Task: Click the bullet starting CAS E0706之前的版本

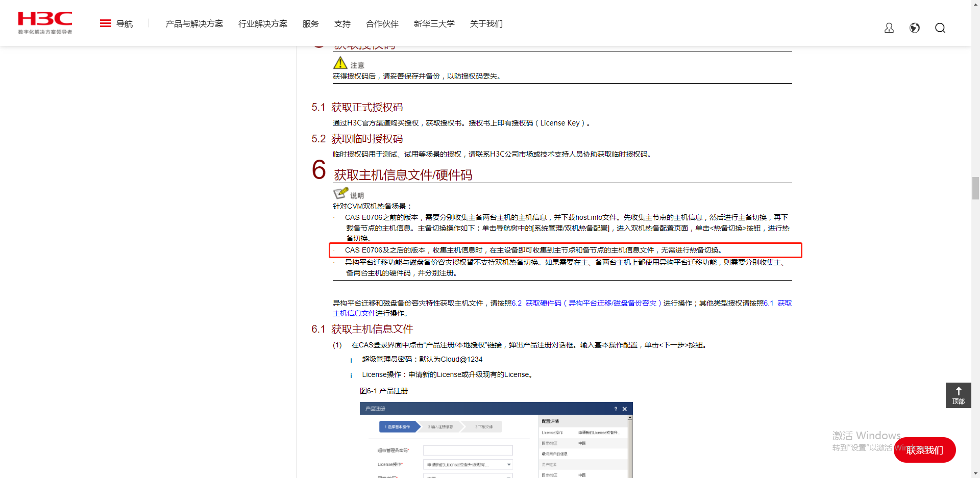Action: tap(567, 228)
